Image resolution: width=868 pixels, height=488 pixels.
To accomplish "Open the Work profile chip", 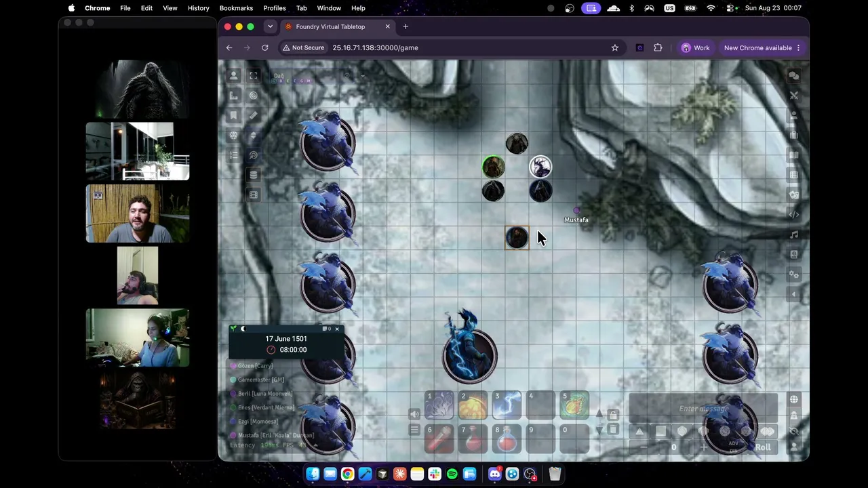I will (x=696, y=48).
